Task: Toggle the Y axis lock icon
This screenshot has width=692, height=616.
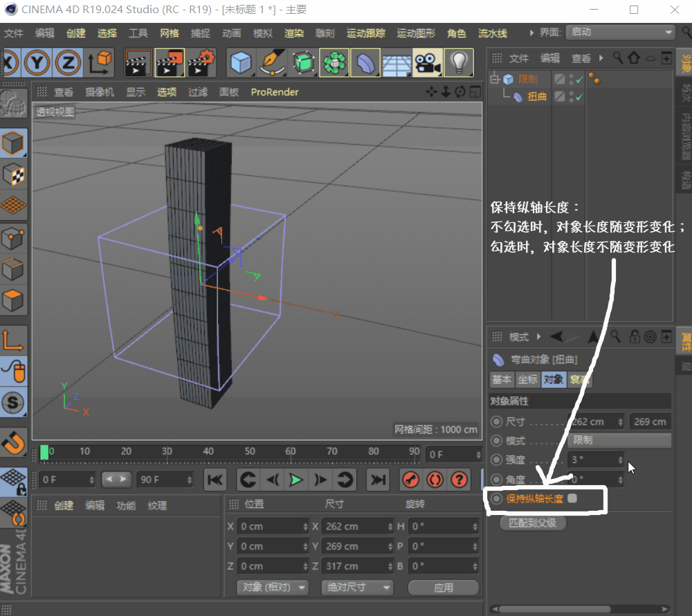Action: click(38, 63)
